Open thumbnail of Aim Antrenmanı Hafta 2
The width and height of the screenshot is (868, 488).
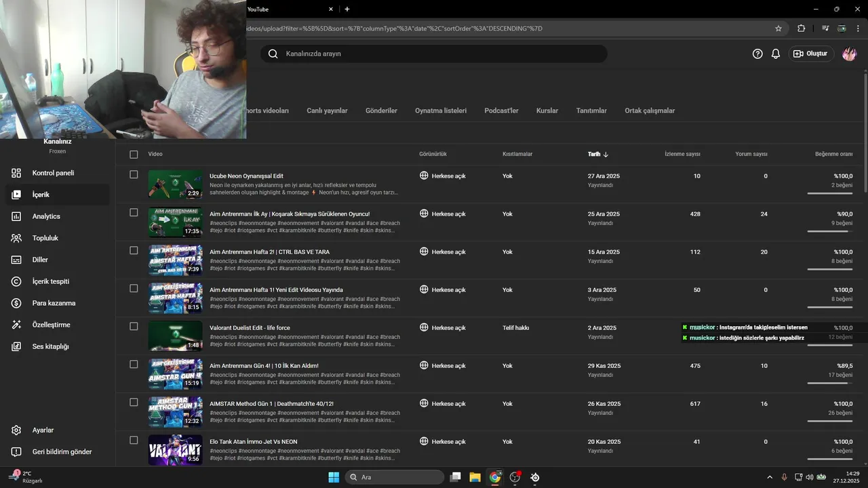pos(175,260)
